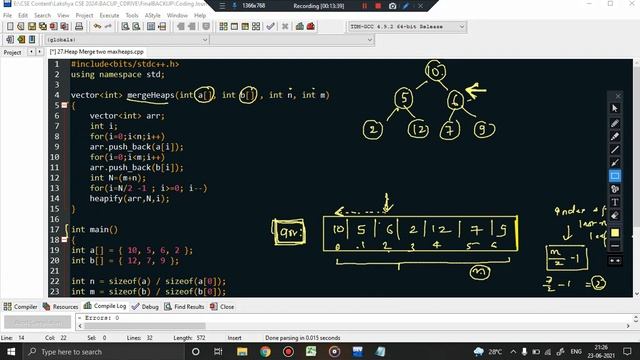Select the eraser tool in the drawing palette
The width and height of the screenshot is (640, 360).
(x=615, y=216)
